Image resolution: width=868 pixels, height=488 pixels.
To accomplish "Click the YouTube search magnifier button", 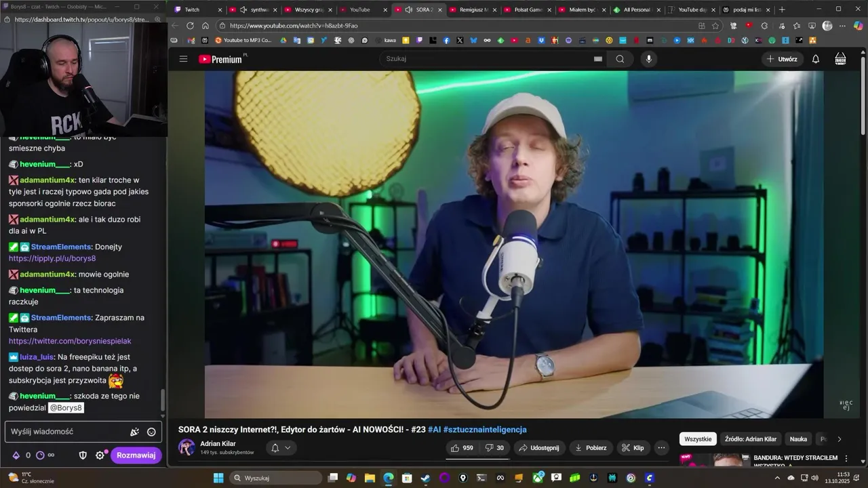I will pos(620,59).
